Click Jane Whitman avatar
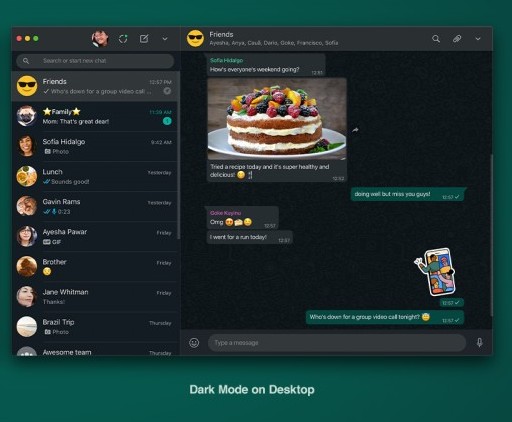The height and width of the screenshot is (422, 512). (27, 296)
